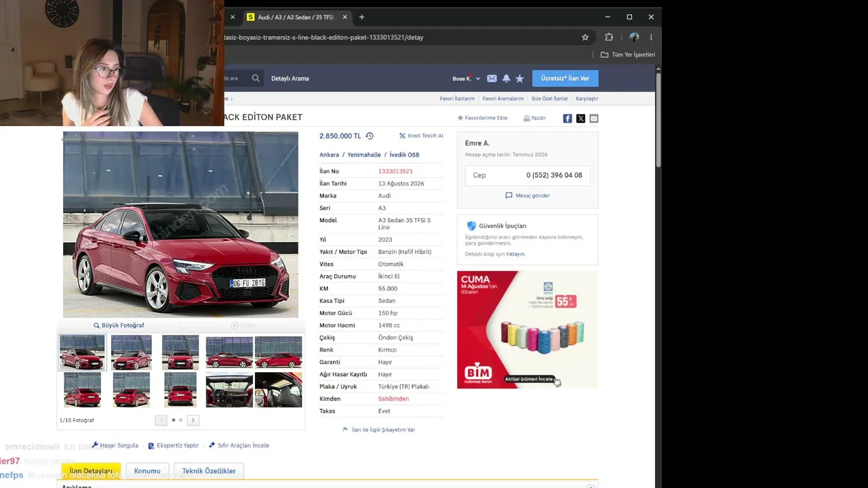Share the listing on X
Image resolution: width=868 pixels, height=488 pixels.
[580, 119]
